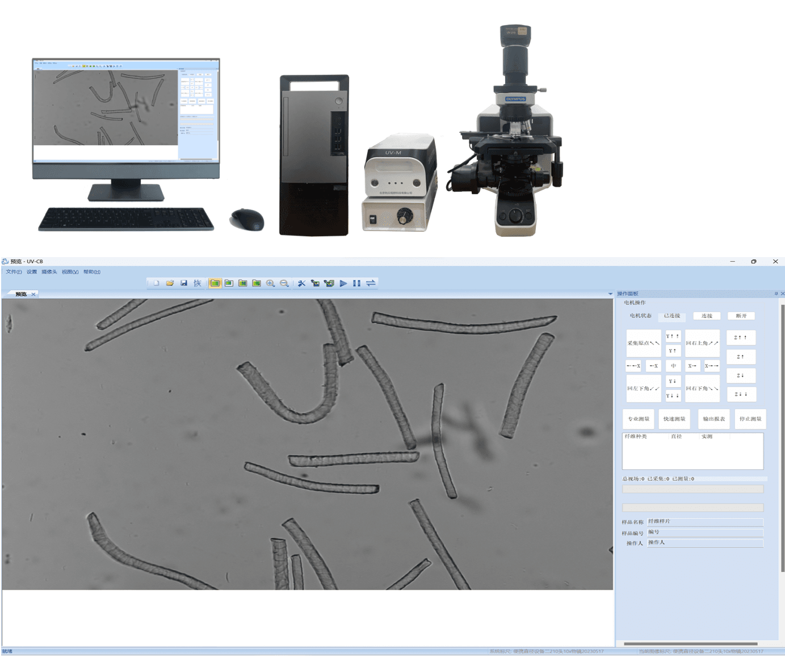Click the save disk icon in toolbar
The width and height of the screenshot is (785, 672).
184,283
